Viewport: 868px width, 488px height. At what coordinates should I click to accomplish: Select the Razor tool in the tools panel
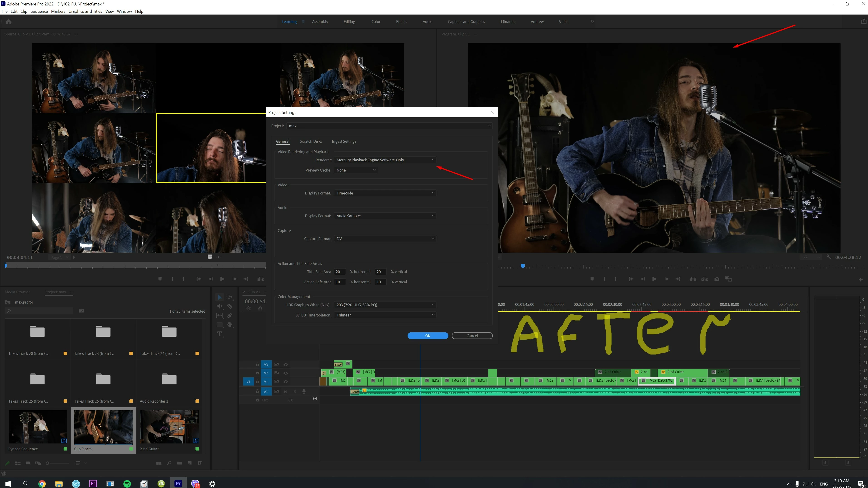[x=230, y=306]
